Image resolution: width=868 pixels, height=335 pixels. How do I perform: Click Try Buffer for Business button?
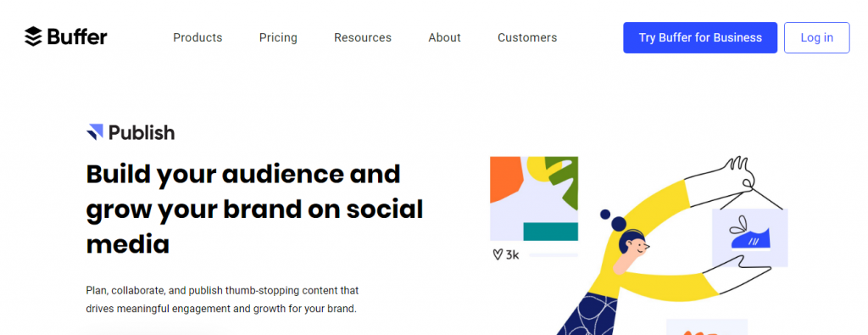pos(700,37)
